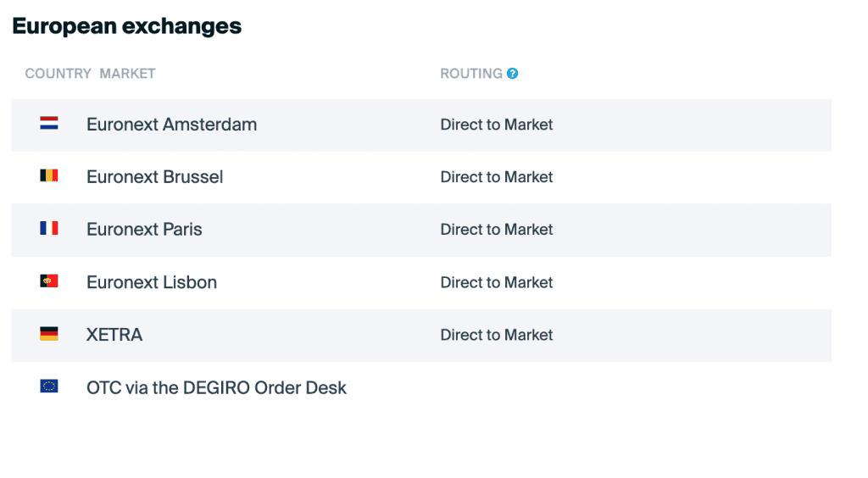Click the European exchanges heading

[x=127, y=26]
